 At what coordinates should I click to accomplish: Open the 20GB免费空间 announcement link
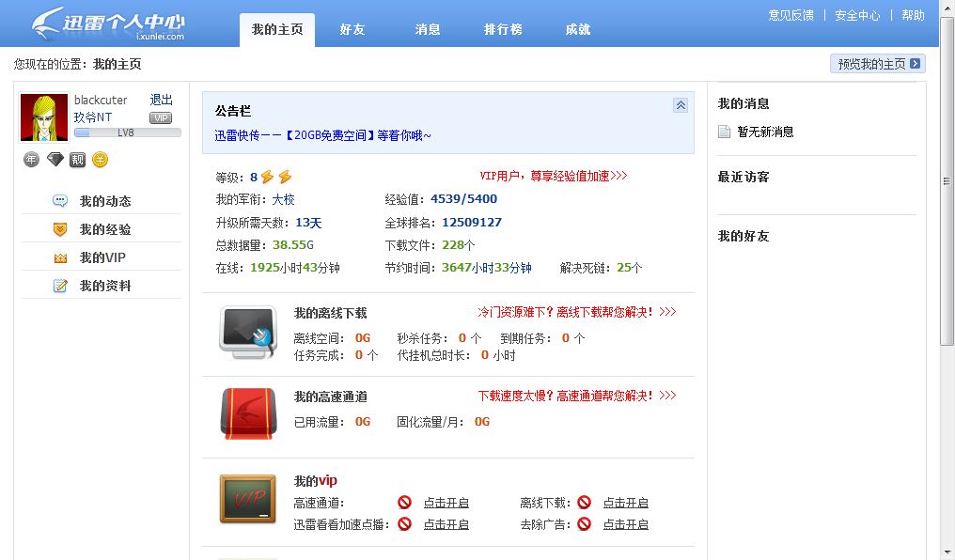click(322, 135)
